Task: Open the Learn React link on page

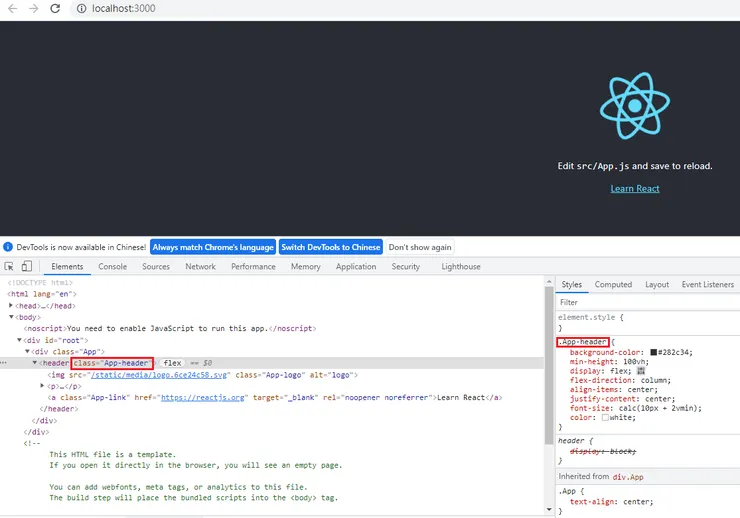Action: coord(635,189)
